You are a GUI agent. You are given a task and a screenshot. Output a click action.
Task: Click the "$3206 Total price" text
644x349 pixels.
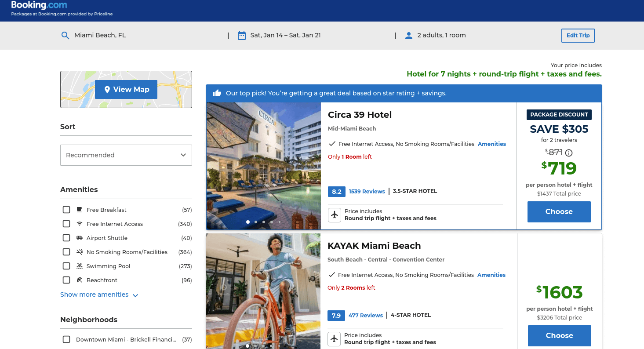[x=560, y=318]
